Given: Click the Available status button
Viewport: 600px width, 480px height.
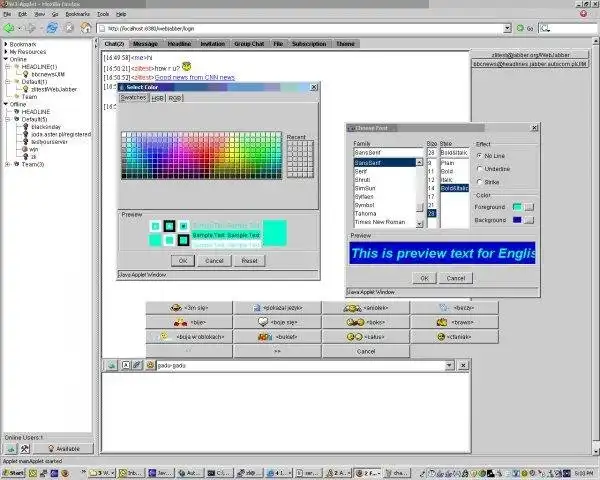Looking at the screenshot, I should point(64,449).
